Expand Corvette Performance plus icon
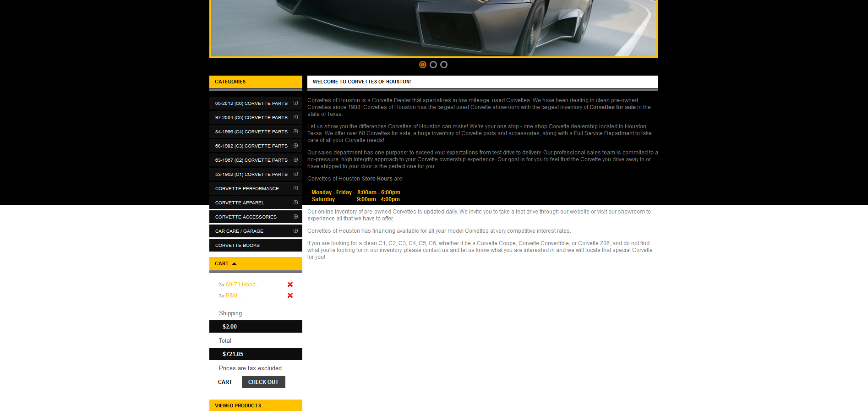Image resolution: width=868 pixels, height=411 pixels. point(295,188)
